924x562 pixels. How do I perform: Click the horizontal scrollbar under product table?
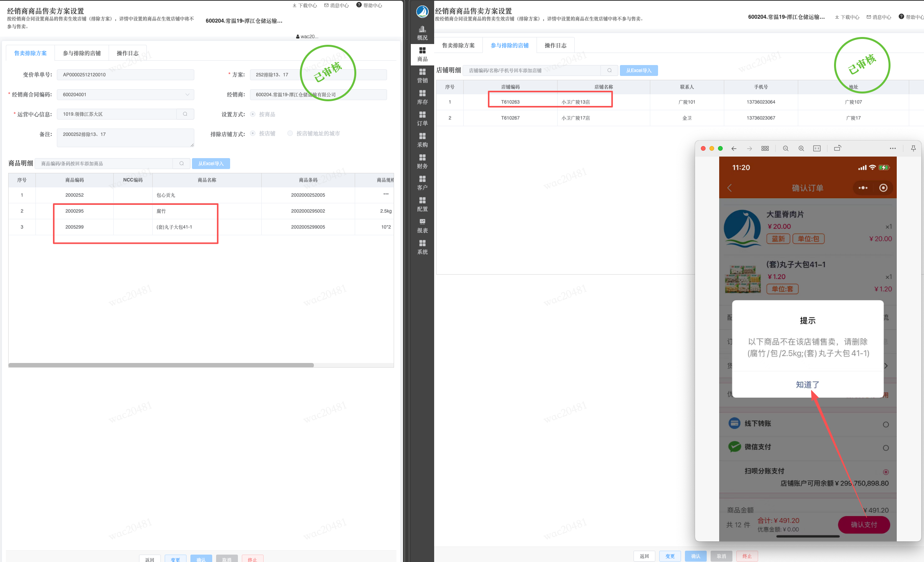161,365
